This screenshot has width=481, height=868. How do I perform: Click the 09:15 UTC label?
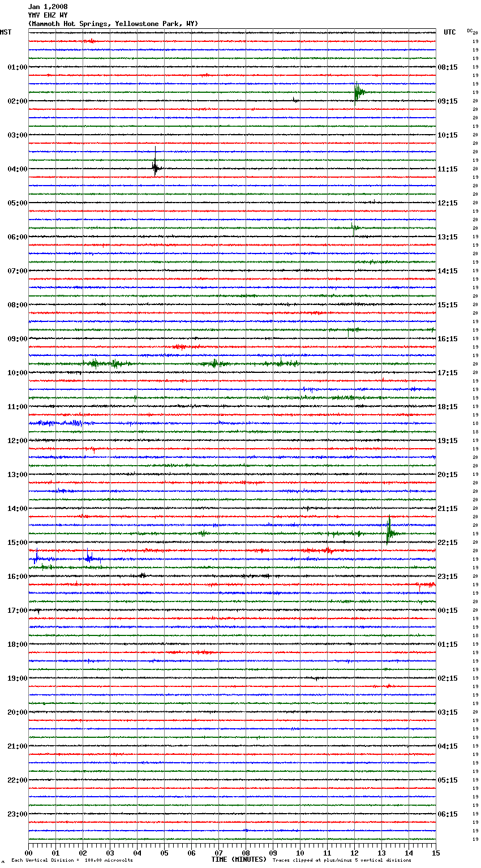click(x=448, y=101)
